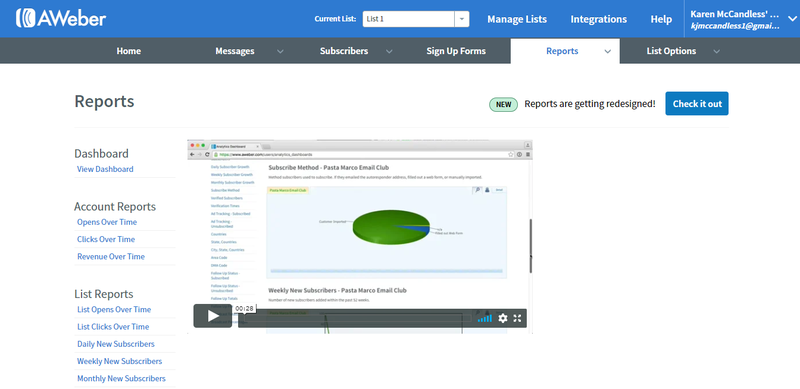Click the AWeber logo

coord(61,19)
